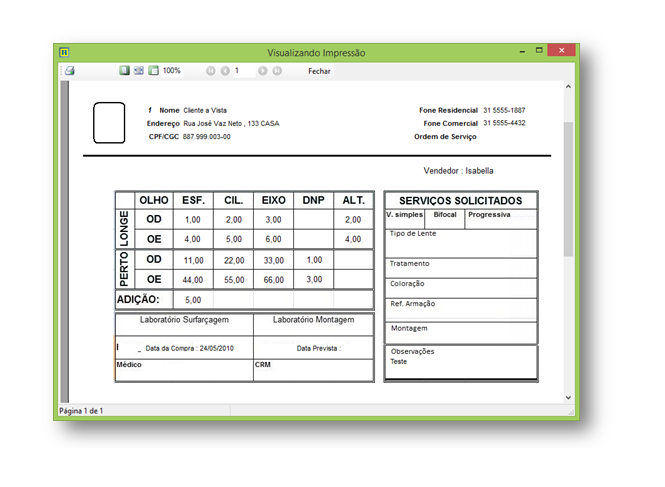
Task: Click the vertical scrollbar up arrow
Action: tap(569, 87)
